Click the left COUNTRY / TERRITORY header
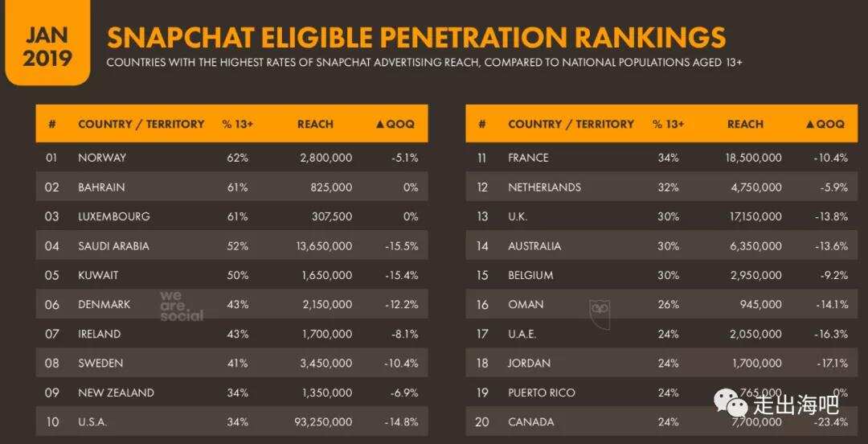The width and height of the screenshot is (868, 444). pyautogui.click(x=141, y=124)
